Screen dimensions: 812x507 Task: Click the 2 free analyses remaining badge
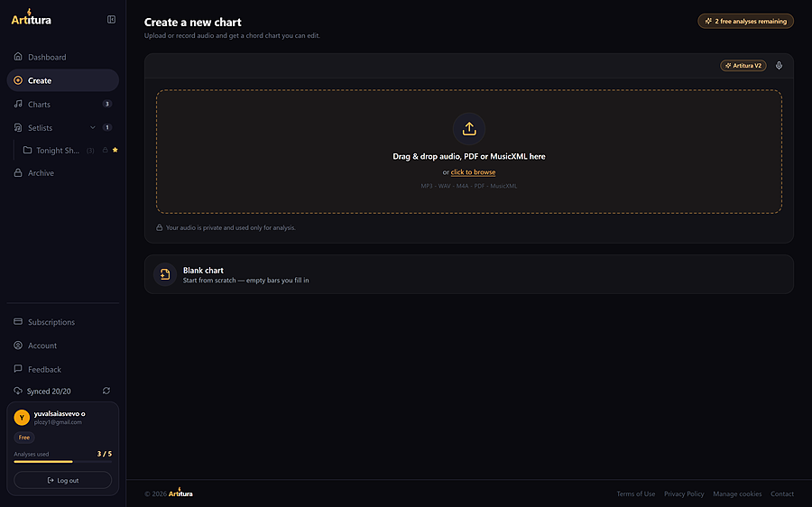746,22
